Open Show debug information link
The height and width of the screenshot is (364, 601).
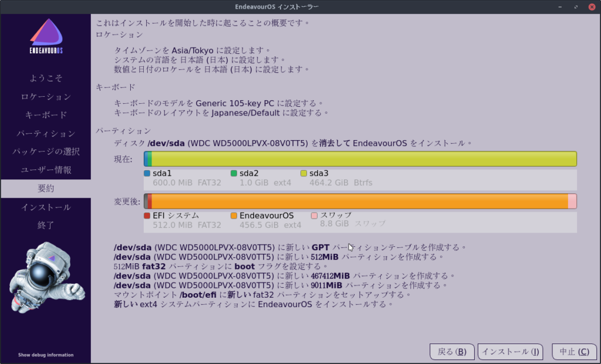(x=46, y=355)
